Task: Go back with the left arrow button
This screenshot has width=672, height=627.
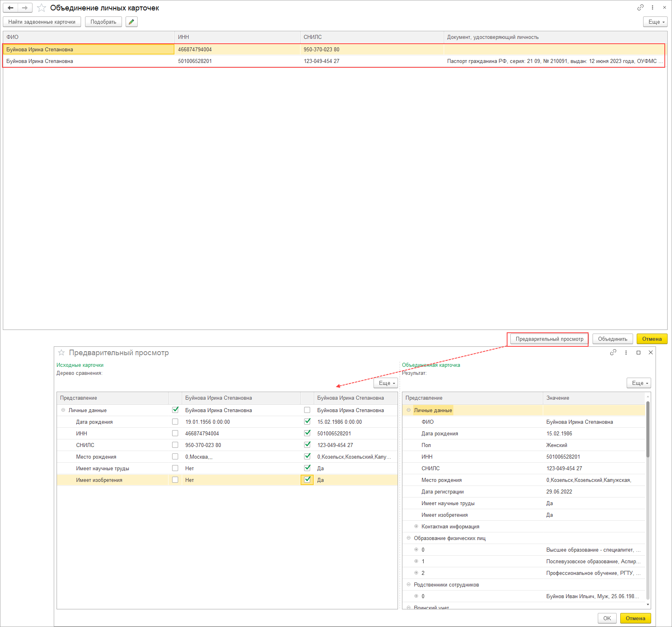Action: point(10,8)
